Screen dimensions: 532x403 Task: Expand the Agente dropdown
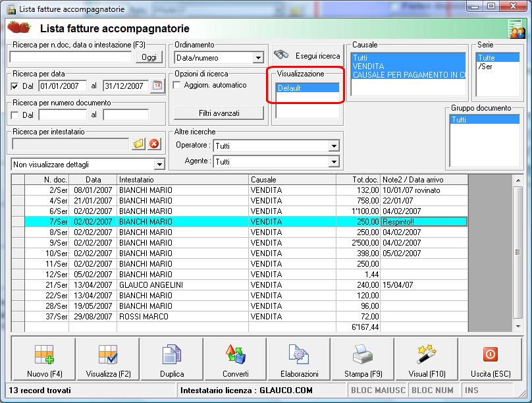(x=334, y=162)
